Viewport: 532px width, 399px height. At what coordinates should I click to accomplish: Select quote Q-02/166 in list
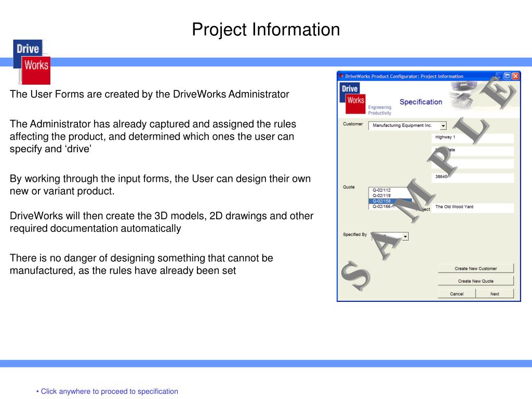[x=381, y=206]
